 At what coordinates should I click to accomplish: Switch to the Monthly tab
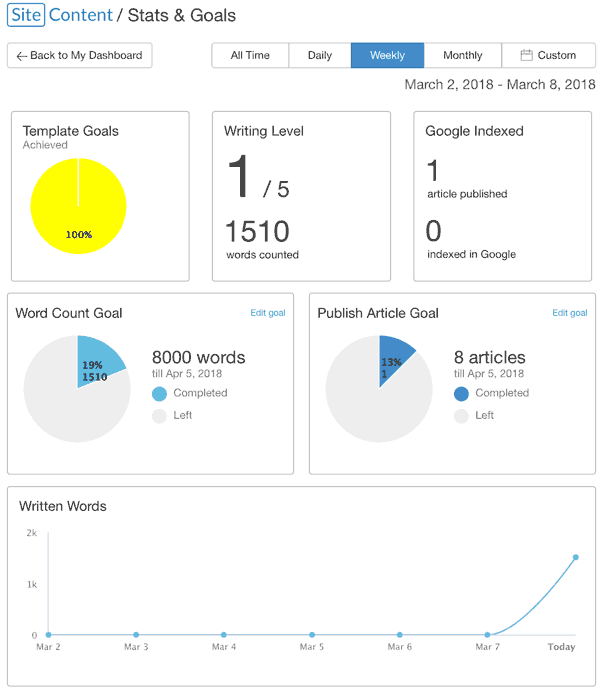(463, 55)
